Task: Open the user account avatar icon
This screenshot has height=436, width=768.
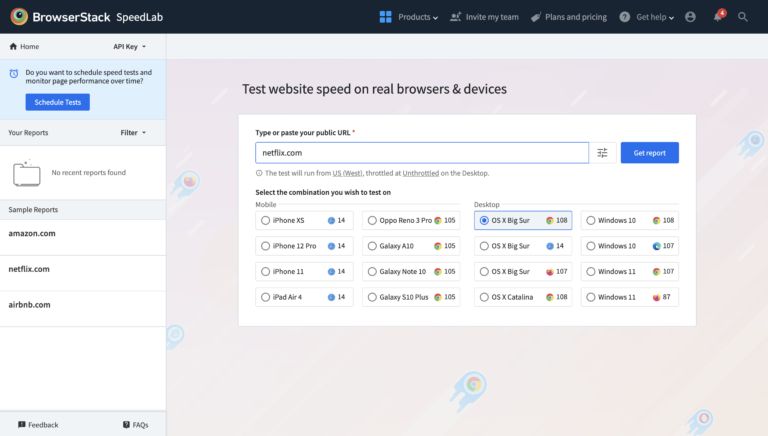Action: [690, 17]
